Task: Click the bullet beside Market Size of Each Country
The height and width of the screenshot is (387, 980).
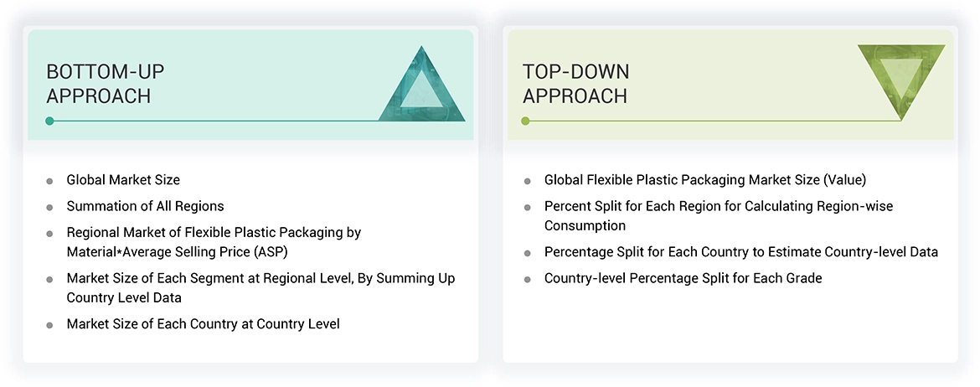Action: point(49,324)
